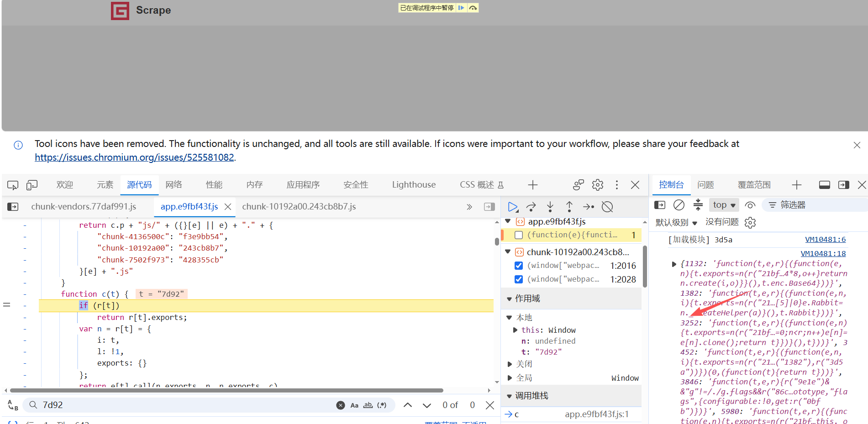The image size is (868, 424).
Task: Add more tools with plus icon
Action: (x=533, y=185)
